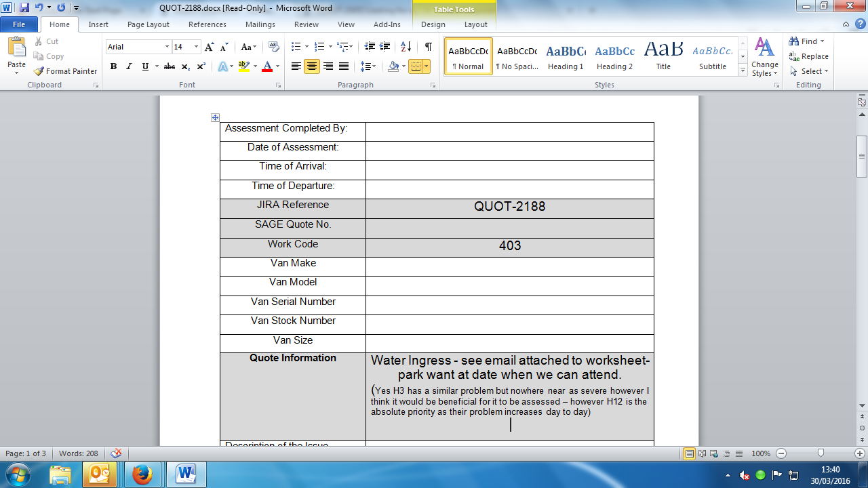Apply the Title style
This screenshot has width=868, height=488.
tap(663, 57)
